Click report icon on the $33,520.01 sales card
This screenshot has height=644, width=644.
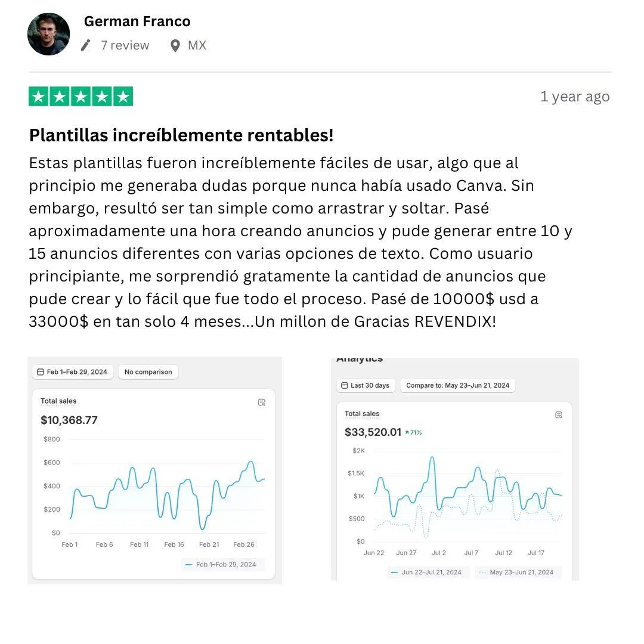coord(559,415)
